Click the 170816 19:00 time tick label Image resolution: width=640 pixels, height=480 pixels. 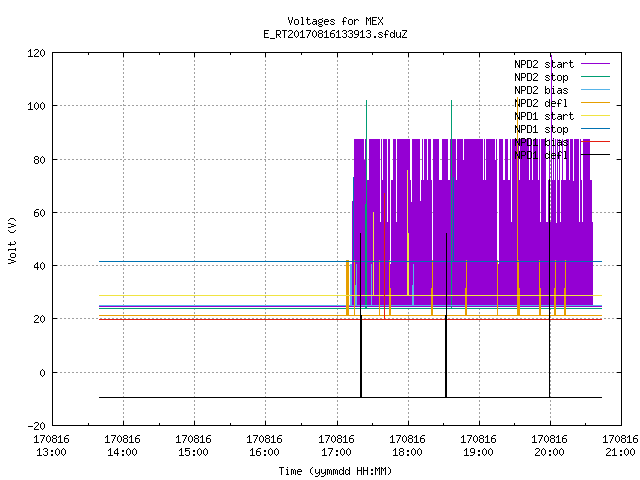coord(478,446)
